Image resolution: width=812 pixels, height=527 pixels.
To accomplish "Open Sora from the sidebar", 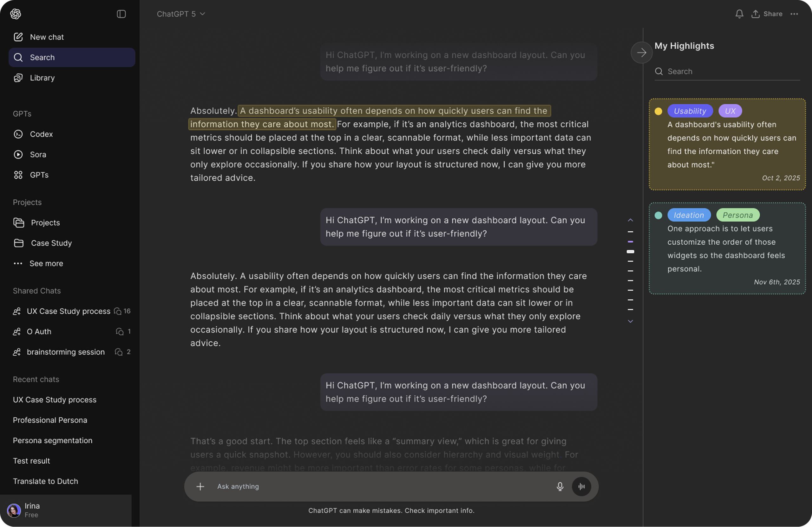I will click(37, 154).
